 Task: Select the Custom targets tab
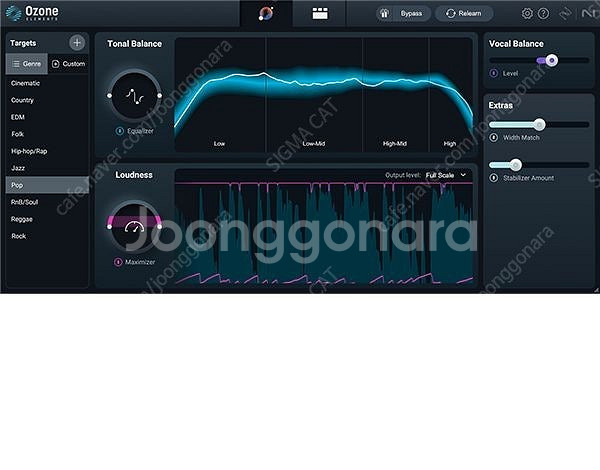[x=68, y=64]
